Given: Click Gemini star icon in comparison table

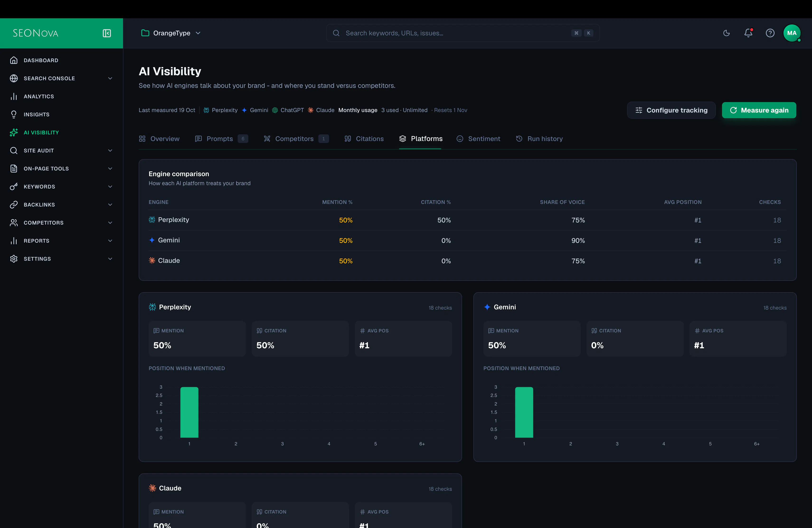Looking at the screenshot, I should point(152,240).
